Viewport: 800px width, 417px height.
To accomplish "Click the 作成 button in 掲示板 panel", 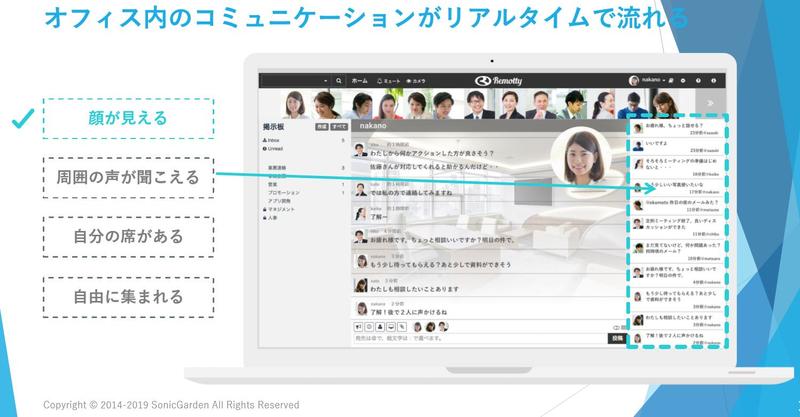I will coord(321,127).
